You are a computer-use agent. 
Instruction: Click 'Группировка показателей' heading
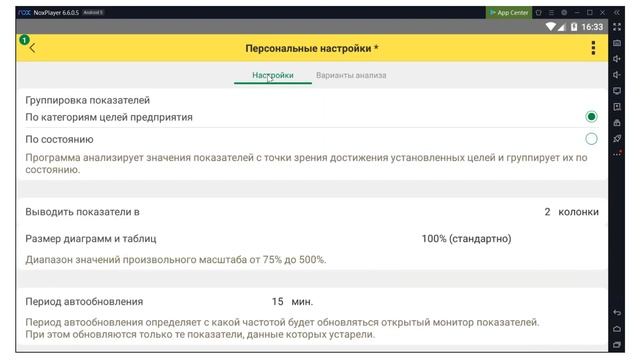tap(87, 100)
